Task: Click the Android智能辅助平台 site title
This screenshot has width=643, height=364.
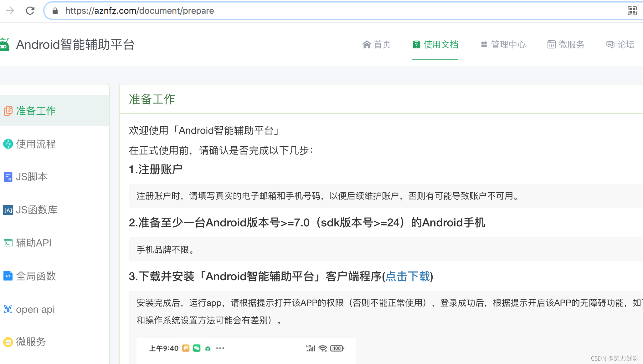Action: tap(75, 44)
